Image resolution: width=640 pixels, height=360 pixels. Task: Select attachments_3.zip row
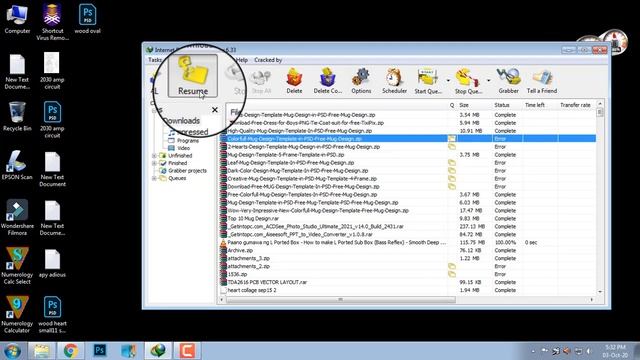tap(407, 258)
